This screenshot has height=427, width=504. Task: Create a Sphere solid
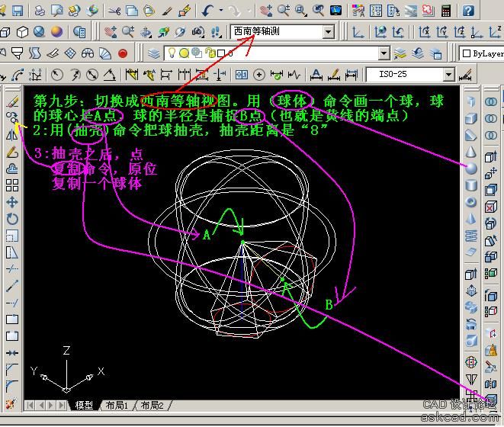(x=471, y=169)
